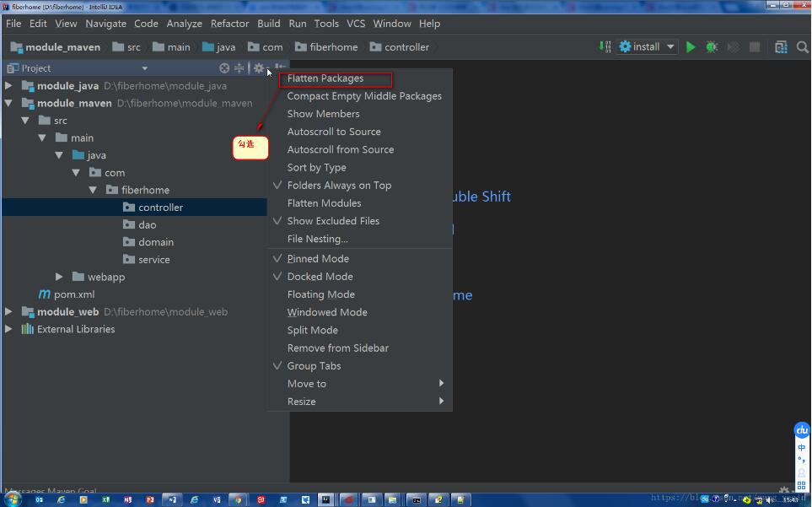Open the File menu
Viewport: 812px width, 507px height.
coord(13,24)
